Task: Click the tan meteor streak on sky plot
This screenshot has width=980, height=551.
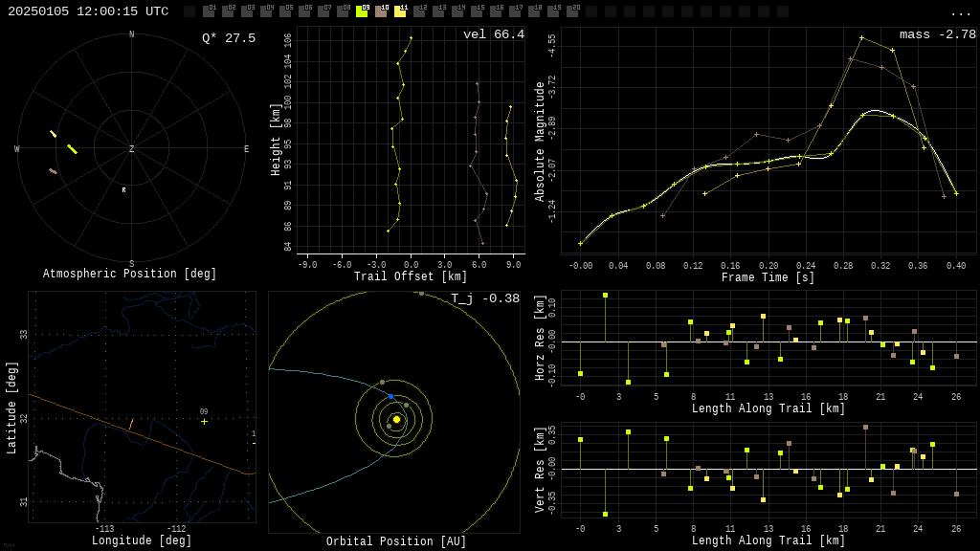Action: point(54,171)
